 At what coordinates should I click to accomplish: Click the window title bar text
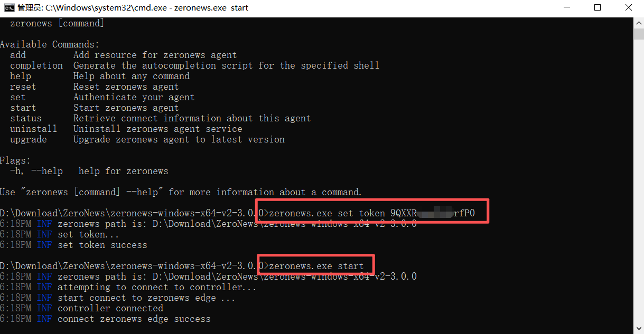pos(133,8)
